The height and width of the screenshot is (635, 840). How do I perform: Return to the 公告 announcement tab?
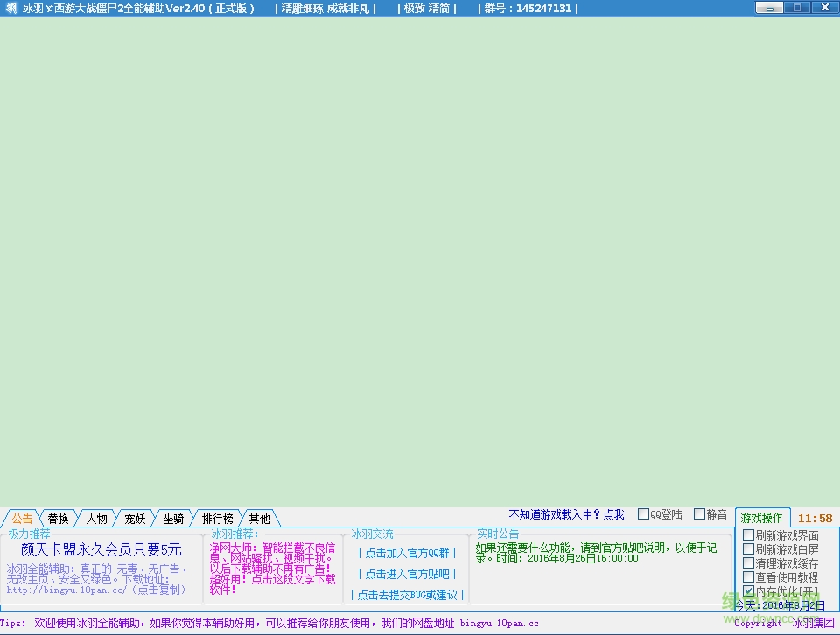[22, 517]
